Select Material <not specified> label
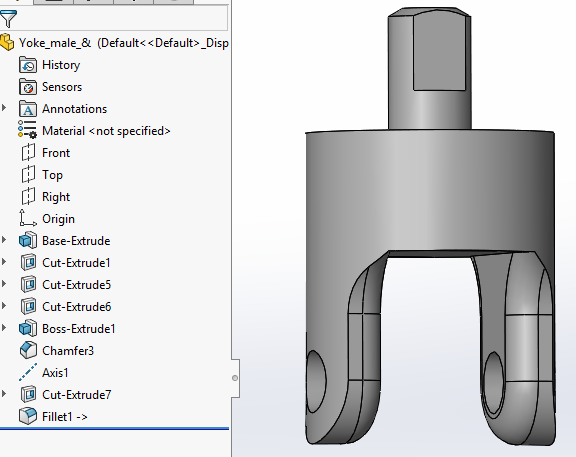Screen dimensions: 576x457 106,131
